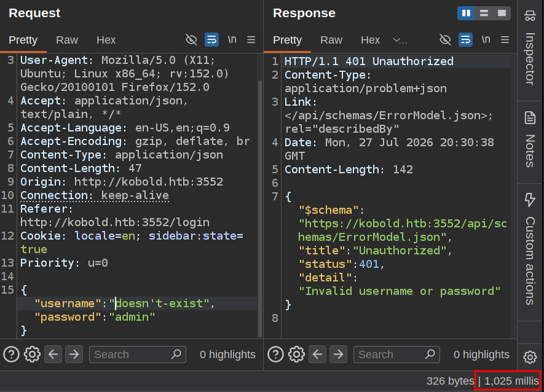
Task: Toggle non-printable \n characters in Response pane
Action: coord(486,39)
